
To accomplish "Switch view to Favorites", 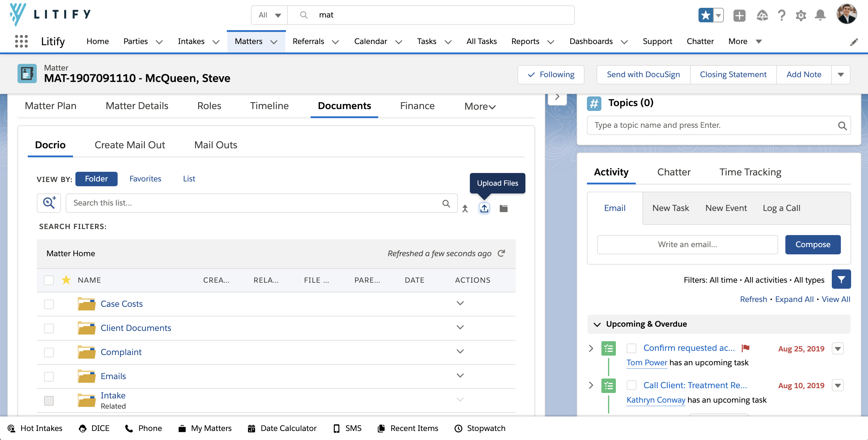I will 145,179.
